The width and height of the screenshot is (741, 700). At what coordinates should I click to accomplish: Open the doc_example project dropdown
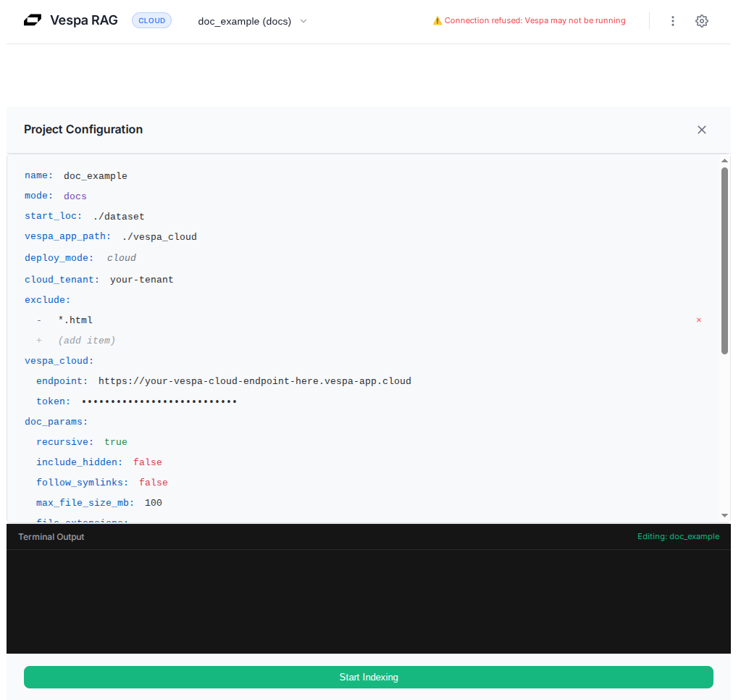pyautogui.click(x=253, y=21)
